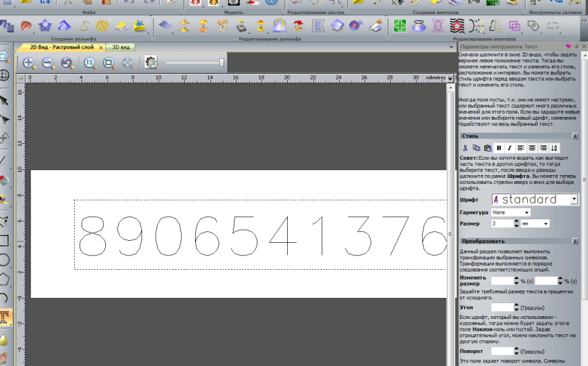Click the golden S-shaped sweep icon
588x366 pixels.
pyautogui.click(x=84, y=26)
